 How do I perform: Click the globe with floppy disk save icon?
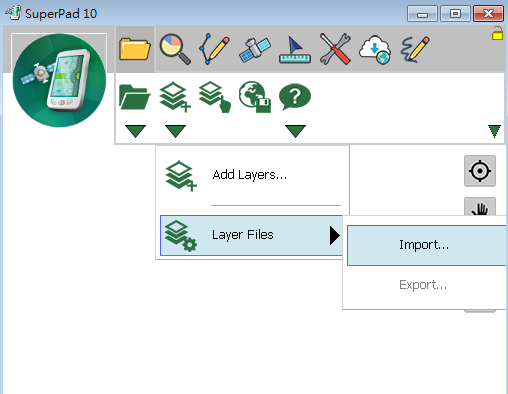point(255,97)
